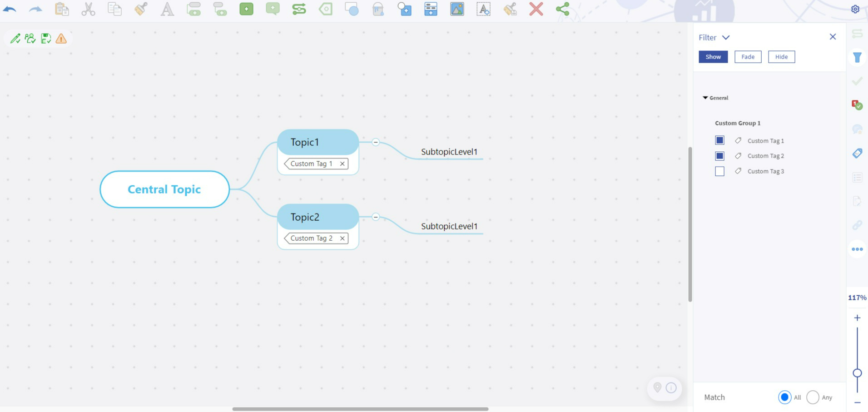Click the Insert Image toolbar icon
Screen dimensions: 868x412
tap(457, 9)
